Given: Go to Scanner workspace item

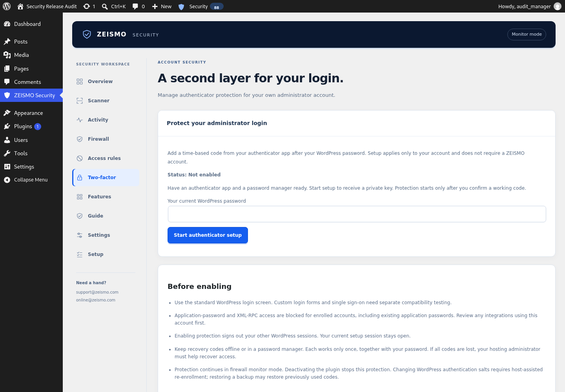Looking at the screenshot, I should 106,101.
